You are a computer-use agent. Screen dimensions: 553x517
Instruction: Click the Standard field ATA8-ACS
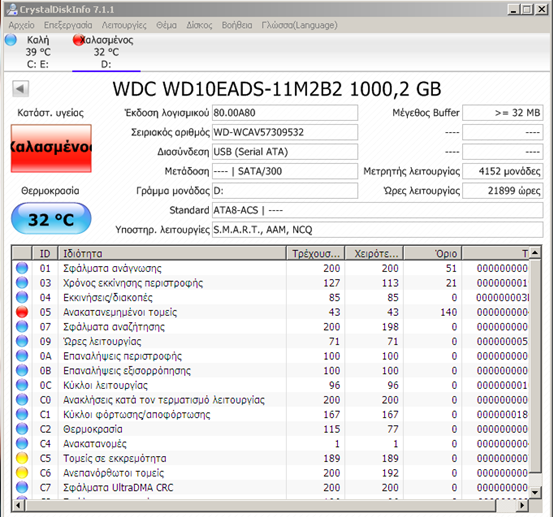[377, 210]
